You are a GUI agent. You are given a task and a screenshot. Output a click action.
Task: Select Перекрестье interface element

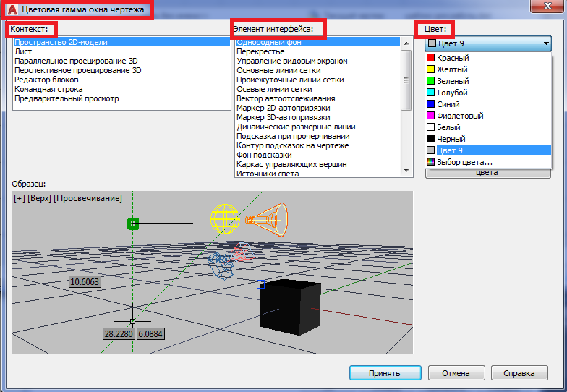pyautogui.click(x=262, y=52)
